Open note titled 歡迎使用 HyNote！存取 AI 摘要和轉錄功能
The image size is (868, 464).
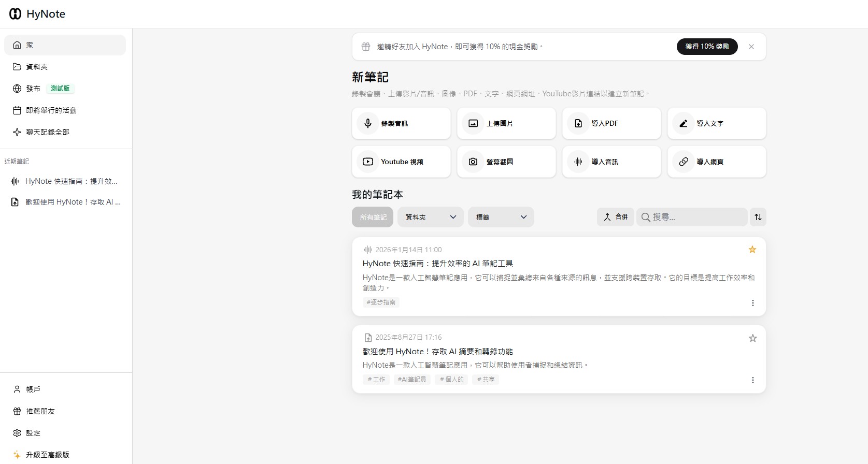438,352
